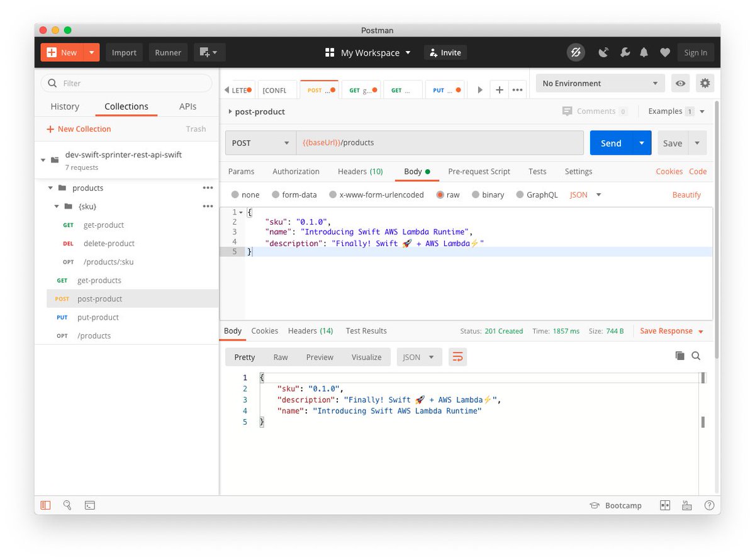Open the Authorization tab

point(296,171)
